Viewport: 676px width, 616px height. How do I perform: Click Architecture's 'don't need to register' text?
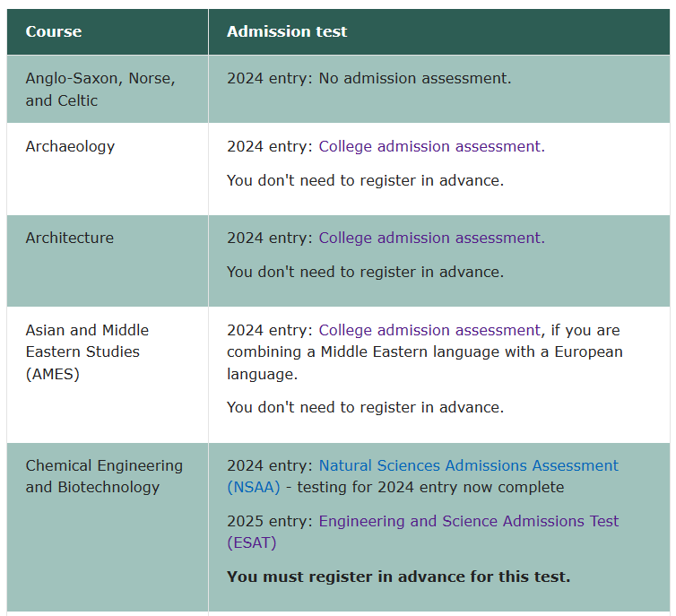(x=365, y=272)
